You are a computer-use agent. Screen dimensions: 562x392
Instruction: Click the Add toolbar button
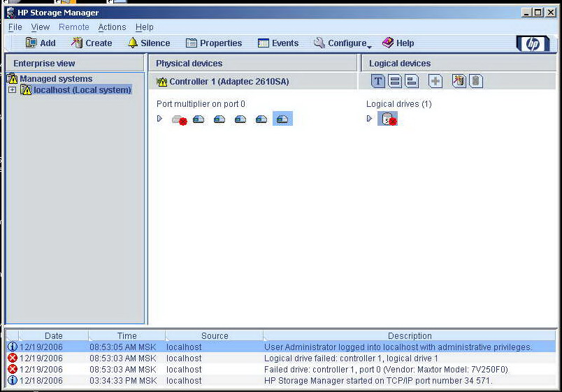41,43
